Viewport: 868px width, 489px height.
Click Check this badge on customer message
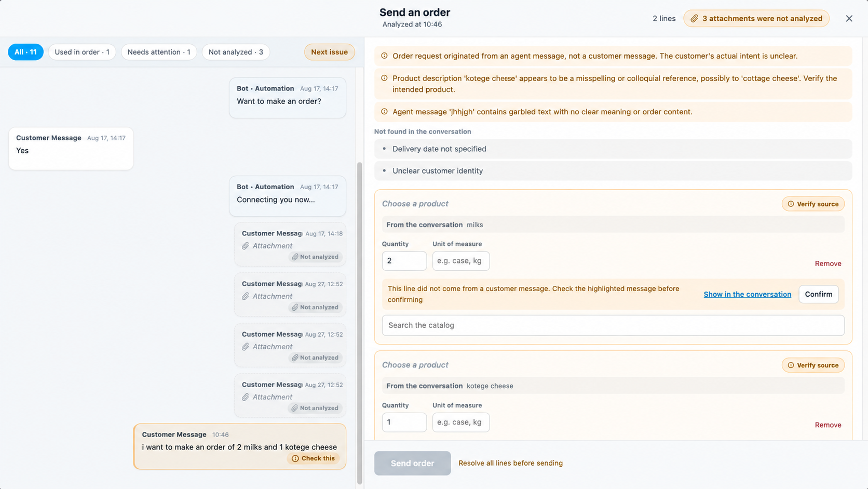314,458
